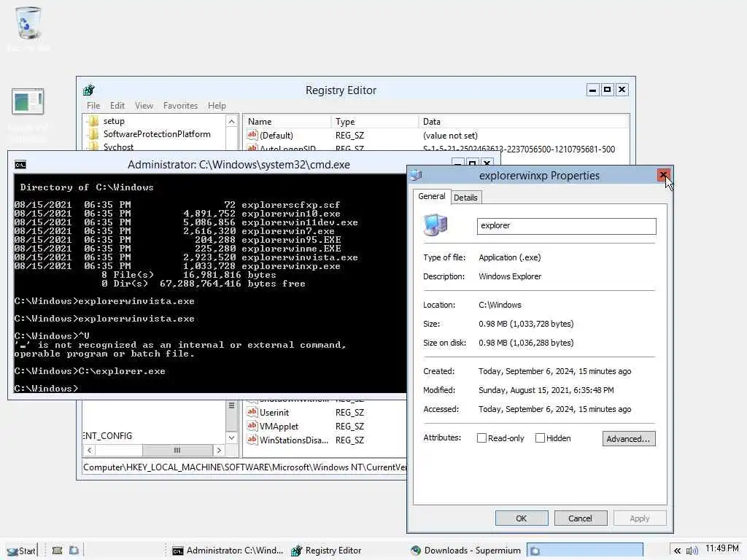Open the Registry Editor Favorites menu
The height and width of the screenshot is (560, 747).
tap(180, 106)
